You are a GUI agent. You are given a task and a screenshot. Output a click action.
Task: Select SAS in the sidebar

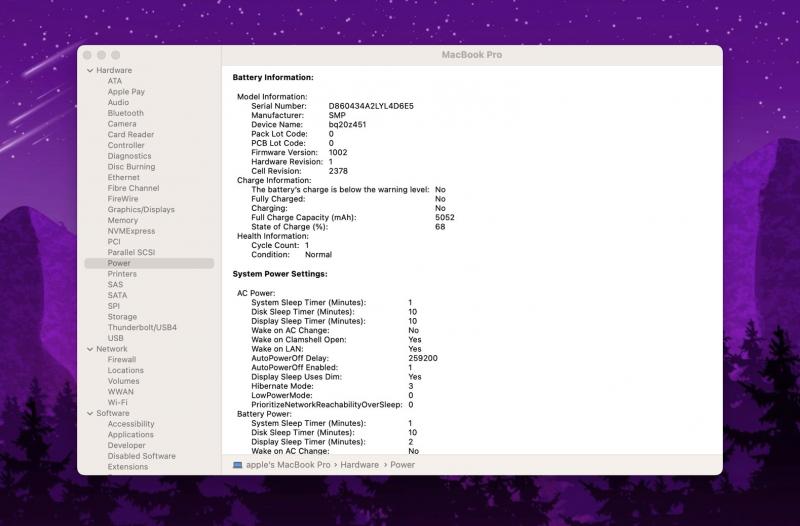tap(115, 285)
